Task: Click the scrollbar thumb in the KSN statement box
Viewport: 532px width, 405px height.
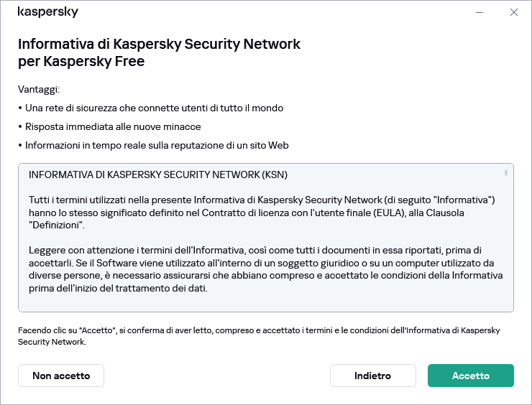Action: coord(506,173)
